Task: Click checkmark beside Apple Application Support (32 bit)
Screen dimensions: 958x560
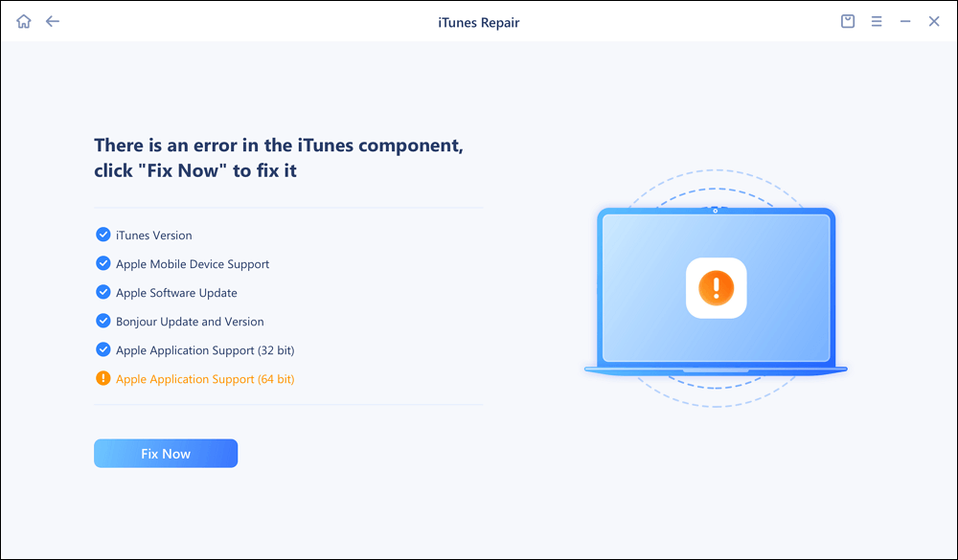Action: click(x=103, y=349)
